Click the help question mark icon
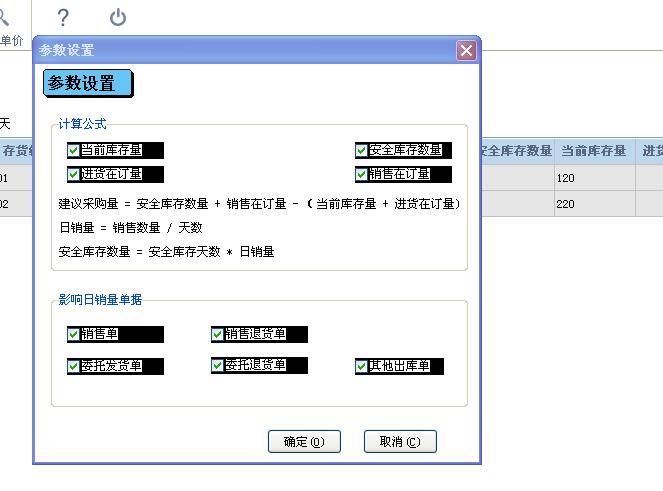 [x=63, y=17]
